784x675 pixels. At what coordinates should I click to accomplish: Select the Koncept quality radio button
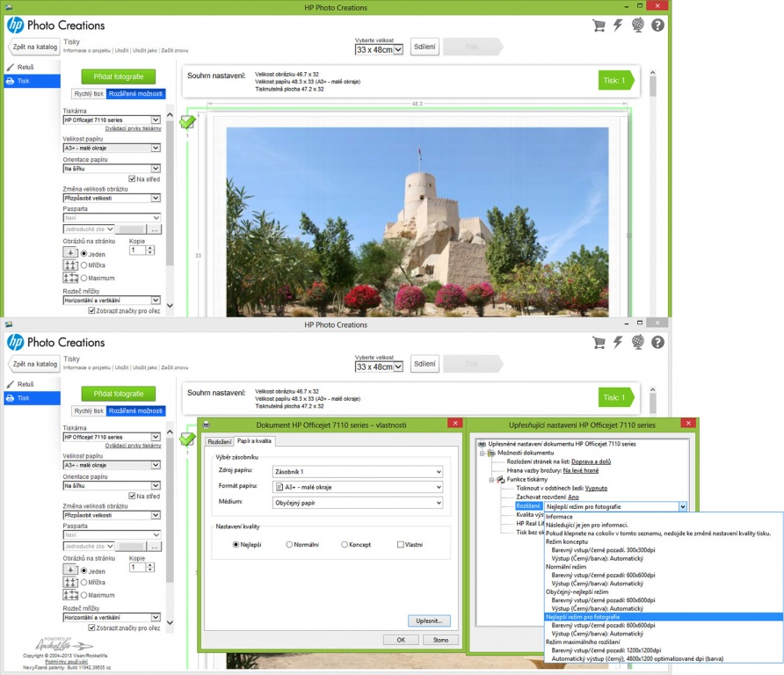point(345,545)
